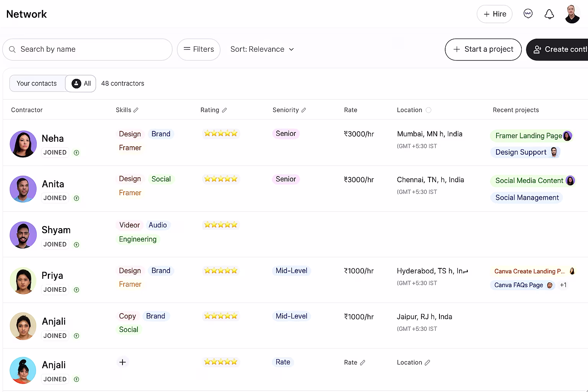Click the green verified badge next to Neha's JOINED
The height and width of the screenshot is (392, 588).
coord(77,153)
